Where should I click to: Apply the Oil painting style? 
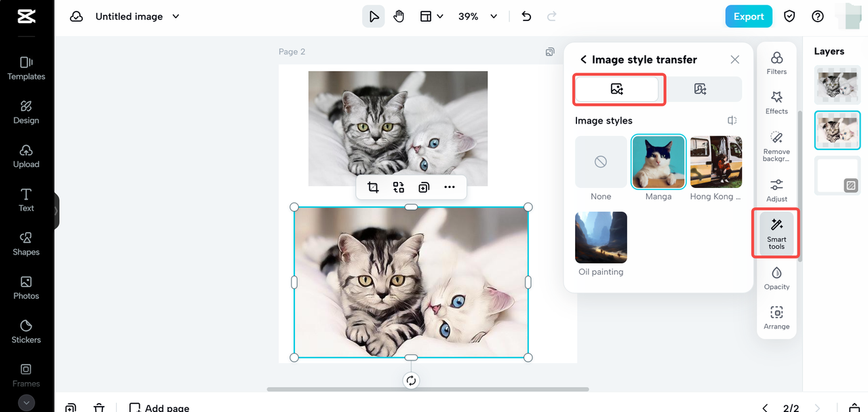coord(601,238)
